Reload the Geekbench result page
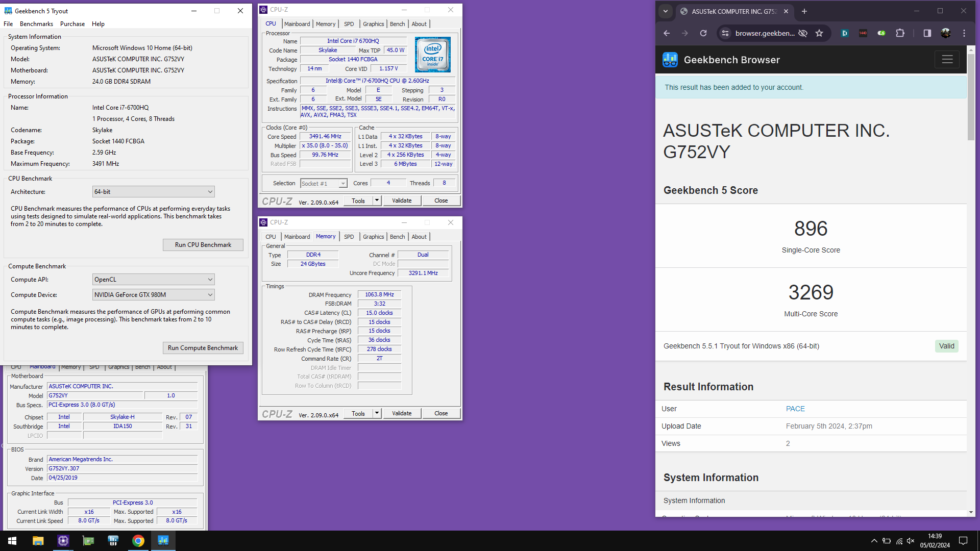This screenshot has height=551, width=980. click(x=703, y=33)
